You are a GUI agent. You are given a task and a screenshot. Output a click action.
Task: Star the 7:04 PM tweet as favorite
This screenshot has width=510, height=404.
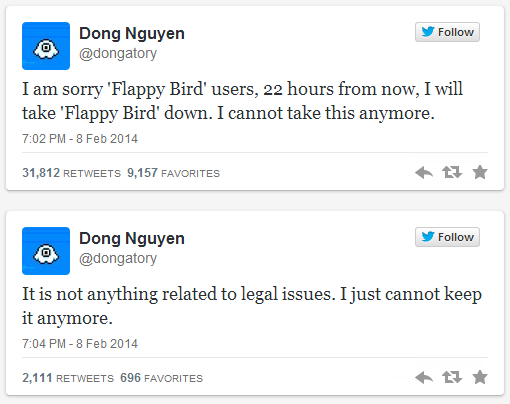tap(480, 377)
